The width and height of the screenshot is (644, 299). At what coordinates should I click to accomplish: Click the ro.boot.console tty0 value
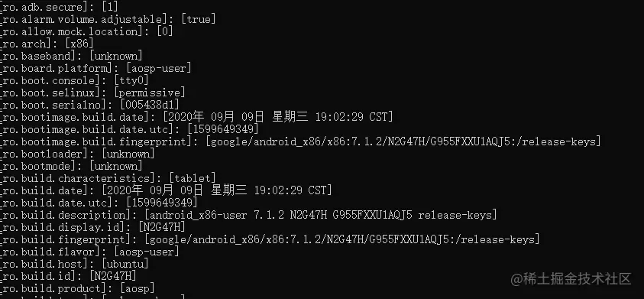coord(131,80)
